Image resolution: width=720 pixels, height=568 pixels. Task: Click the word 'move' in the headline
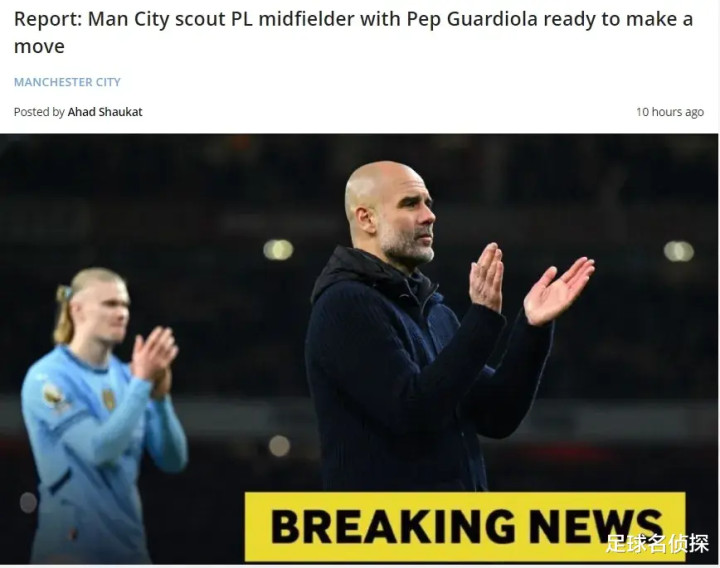pos(39,47)
